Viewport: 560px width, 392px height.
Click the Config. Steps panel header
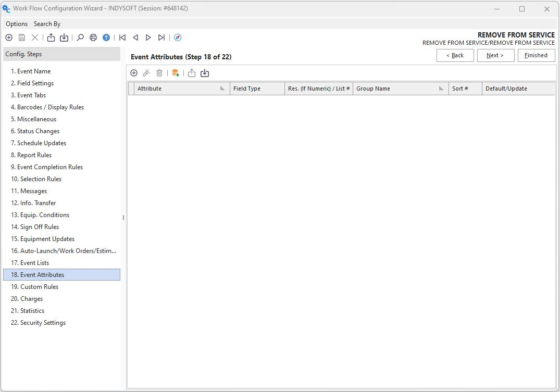coord(61,54)
